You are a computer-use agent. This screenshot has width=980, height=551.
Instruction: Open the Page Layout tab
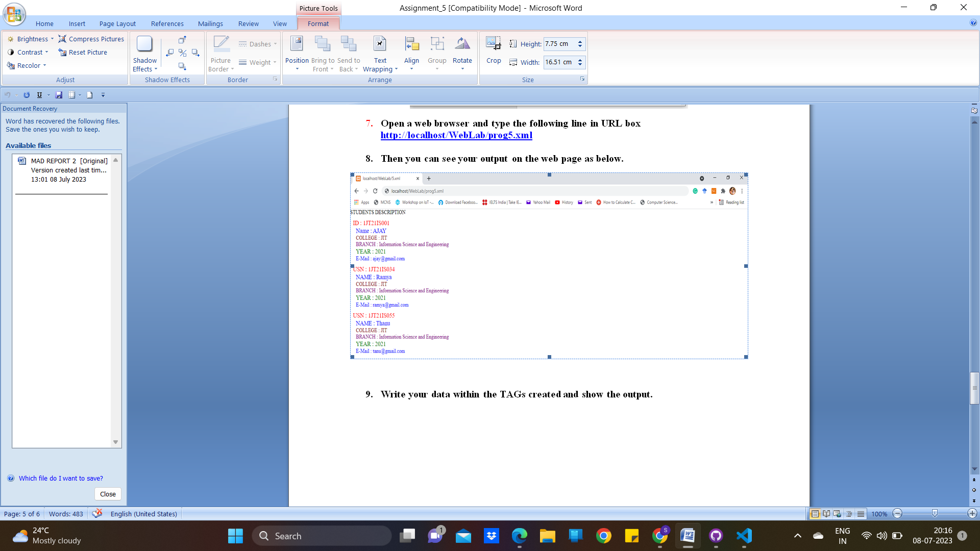(117, 23)
